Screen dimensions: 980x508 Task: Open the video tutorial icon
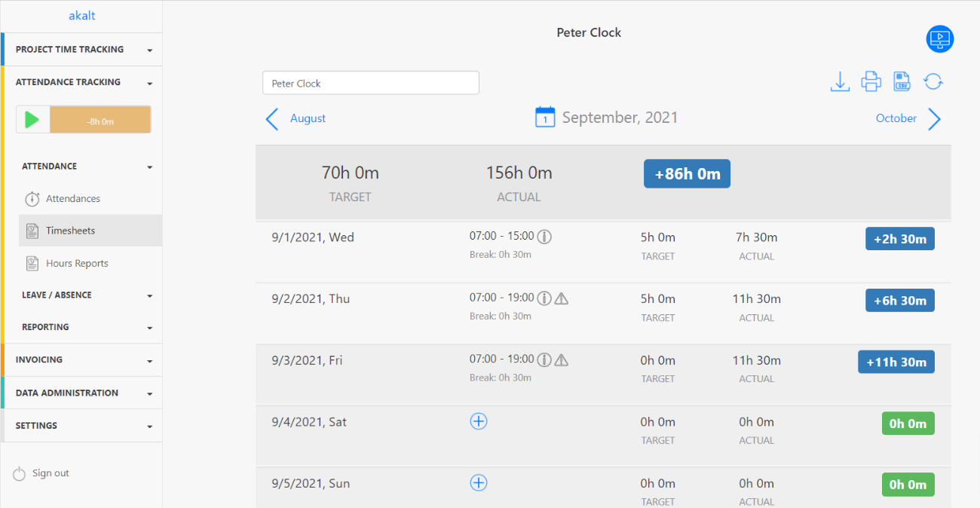939,39
